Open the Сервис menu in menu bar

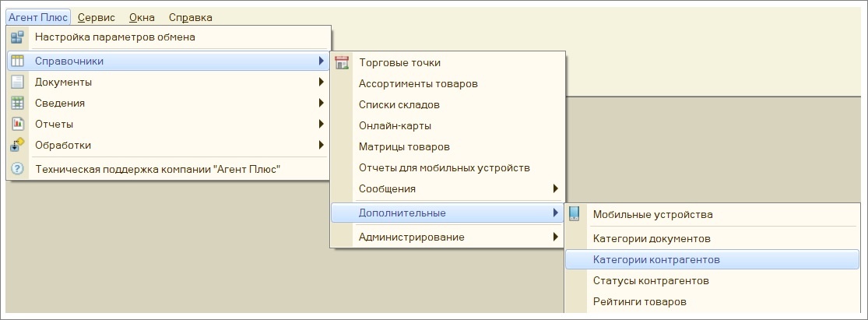point(97,17)
